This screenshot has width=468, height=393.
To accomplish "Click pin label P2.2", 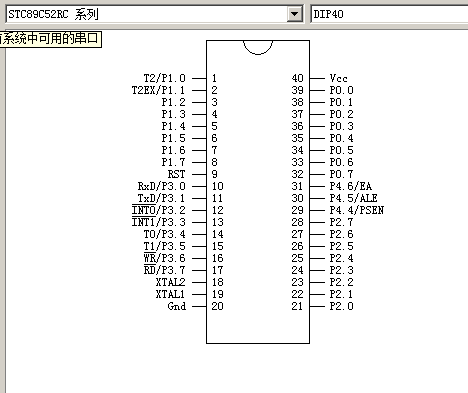I will tap(341, 282).
